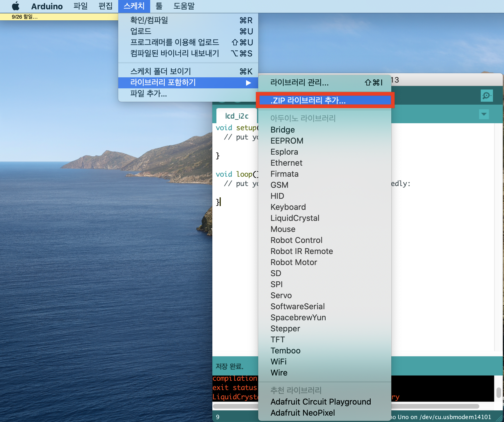The height and width of the screenshot is (422, 504).
Task: Click the void loop() code line
Action: (237, 174)
